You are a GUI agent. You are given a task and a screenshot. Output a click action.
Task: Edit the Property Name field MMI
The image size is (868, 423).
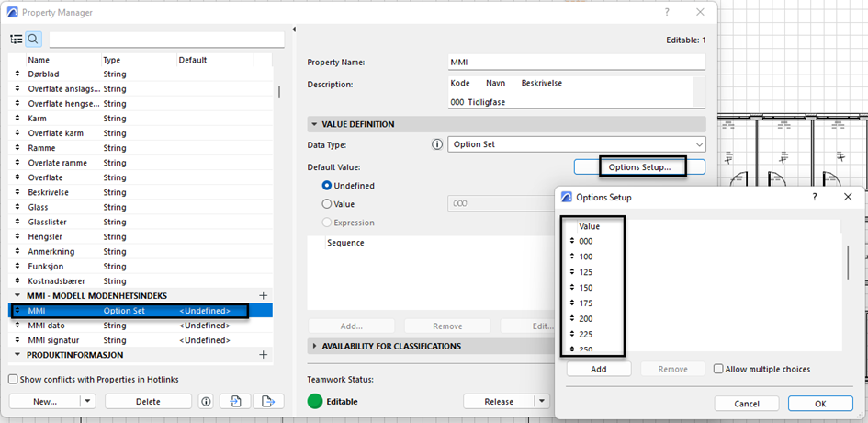pyautogui.click(x=576, y=63)
